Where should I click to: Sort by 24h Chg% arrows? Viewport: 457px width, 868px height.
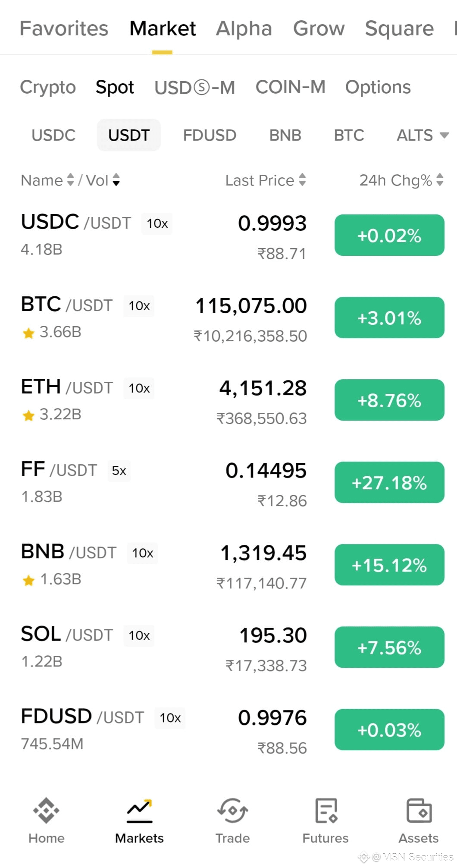(440, 180)
